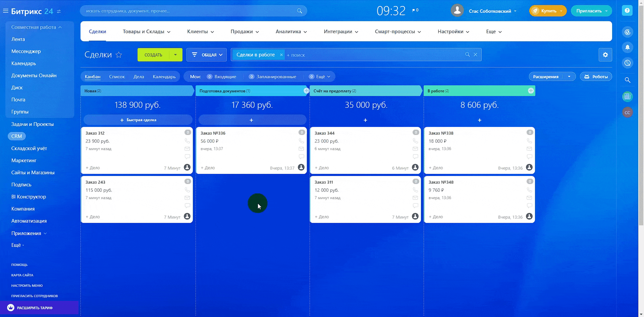The width and height of the screenshot is (644, 317).
Task: Toggle hamburger menu to collapse sidebar
Action: point(5,11)
